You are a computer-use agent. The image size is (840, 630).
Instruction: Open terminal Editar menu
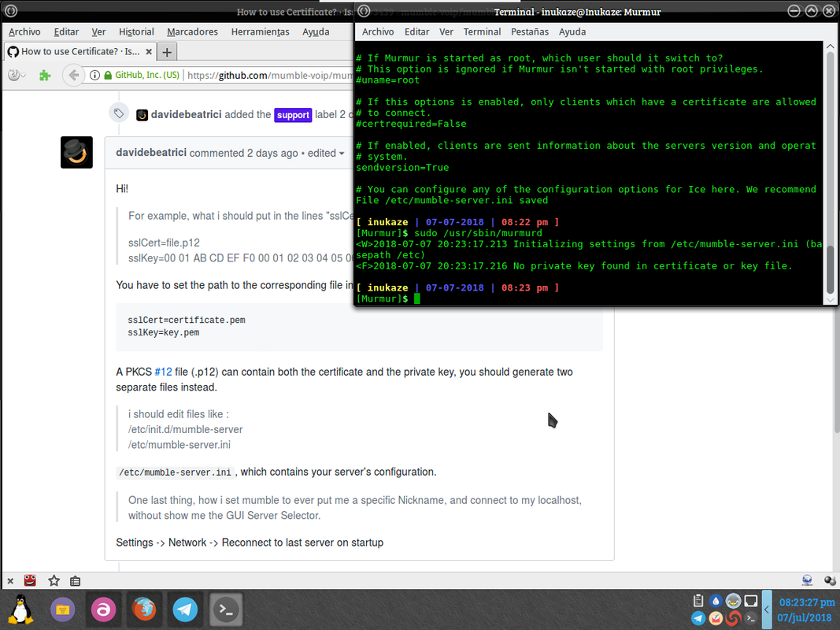416,31
